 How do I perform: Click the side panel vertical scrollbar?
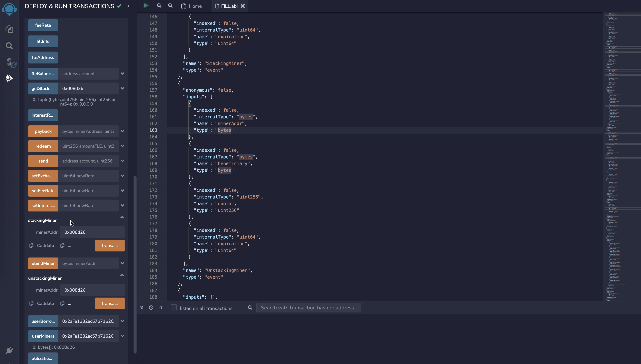pyautogui.click(x=135, y=264)
